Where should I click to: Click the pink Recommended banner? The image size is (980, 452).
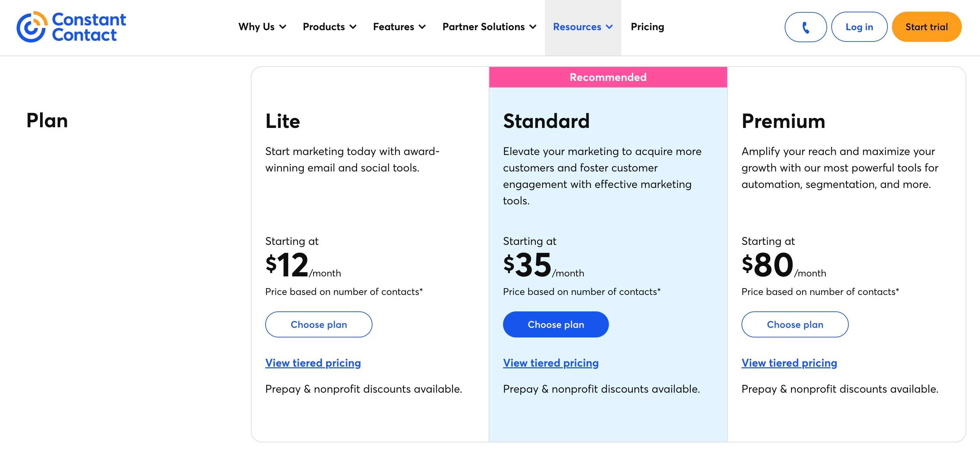[608, 77]
